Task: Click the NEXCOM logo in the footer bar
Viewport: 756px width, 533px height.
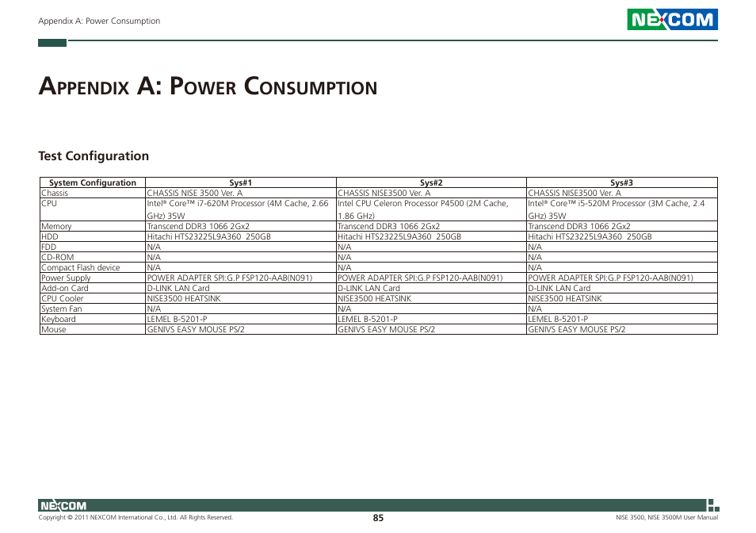Action: 63,505
